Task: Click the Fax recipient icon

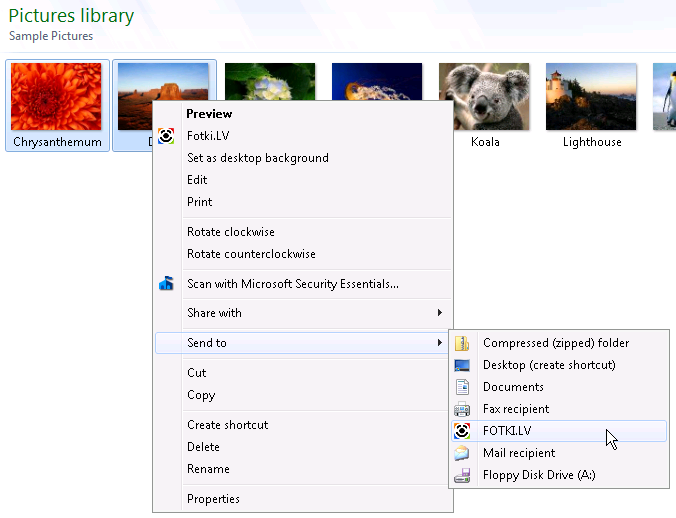Action: [462, 409]
